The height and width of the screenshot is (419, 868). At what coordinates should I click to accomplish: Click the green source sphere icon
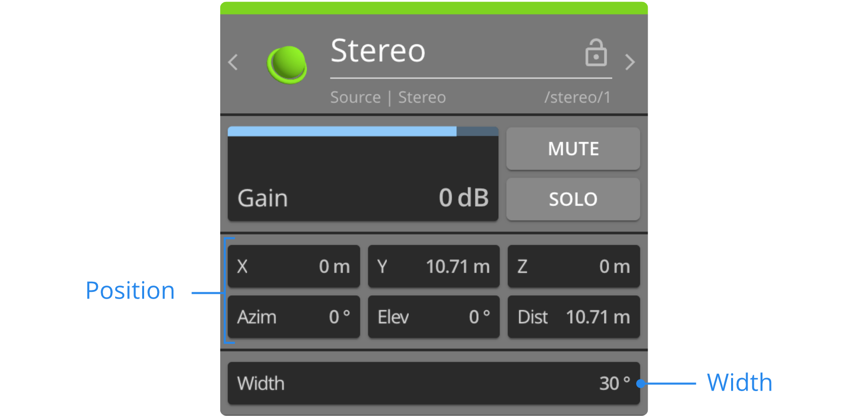pos(287,65)
